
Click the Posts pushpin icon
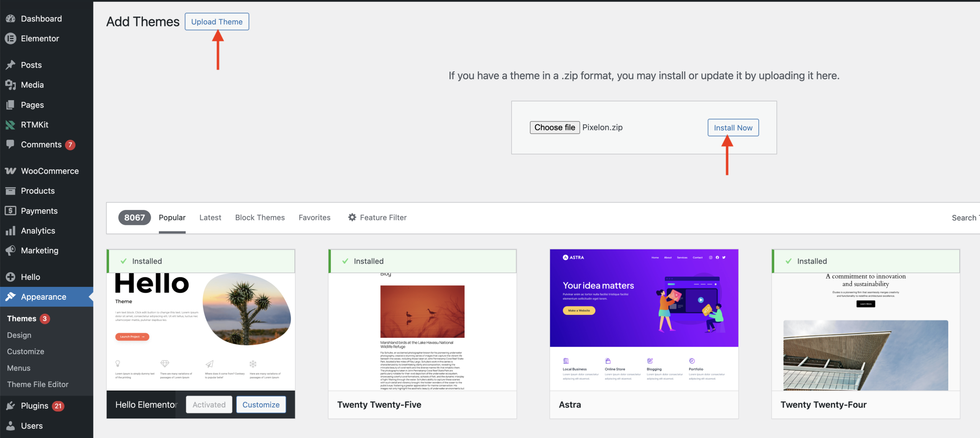pyautogui.click(x=10, y=65)
